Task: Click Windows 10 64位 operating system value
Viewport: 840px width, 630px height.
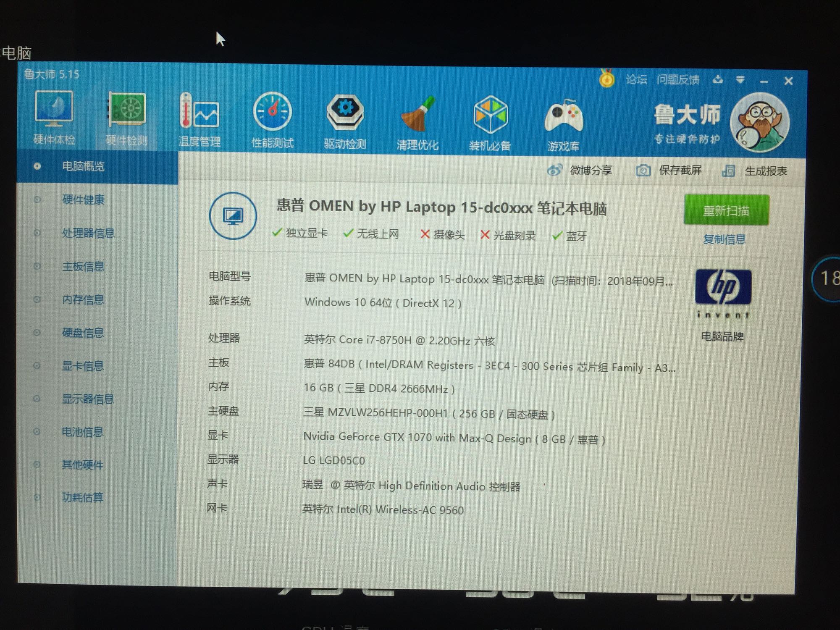Action: [383, 302]
